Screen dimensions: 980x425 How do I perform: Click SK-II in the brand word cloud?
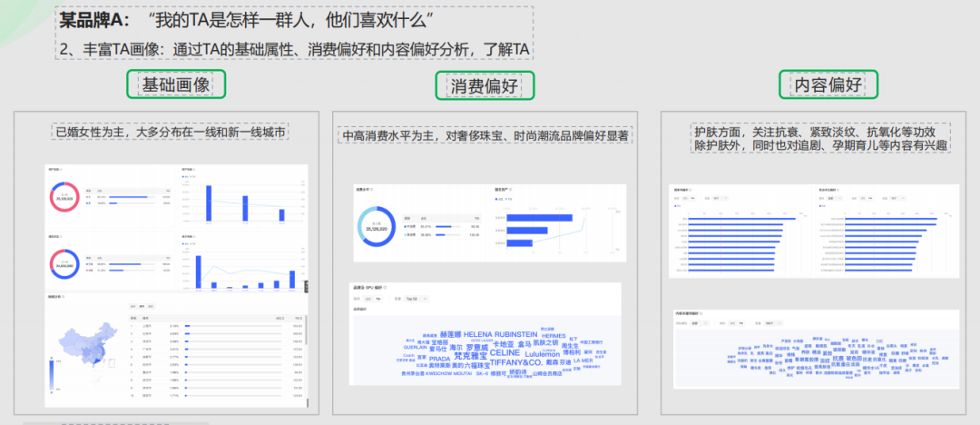(482, 373)
